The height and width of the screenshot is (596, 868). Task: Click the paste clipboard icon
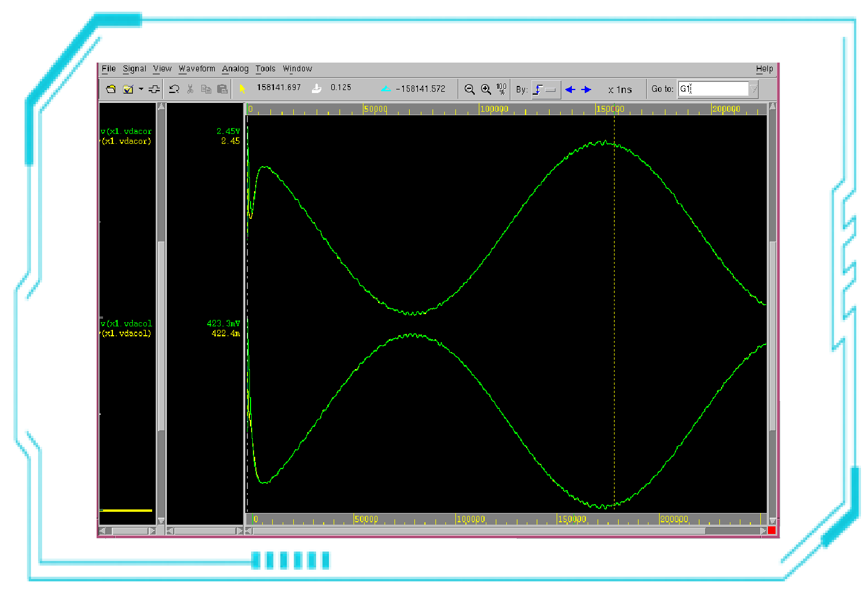point(222,89)
